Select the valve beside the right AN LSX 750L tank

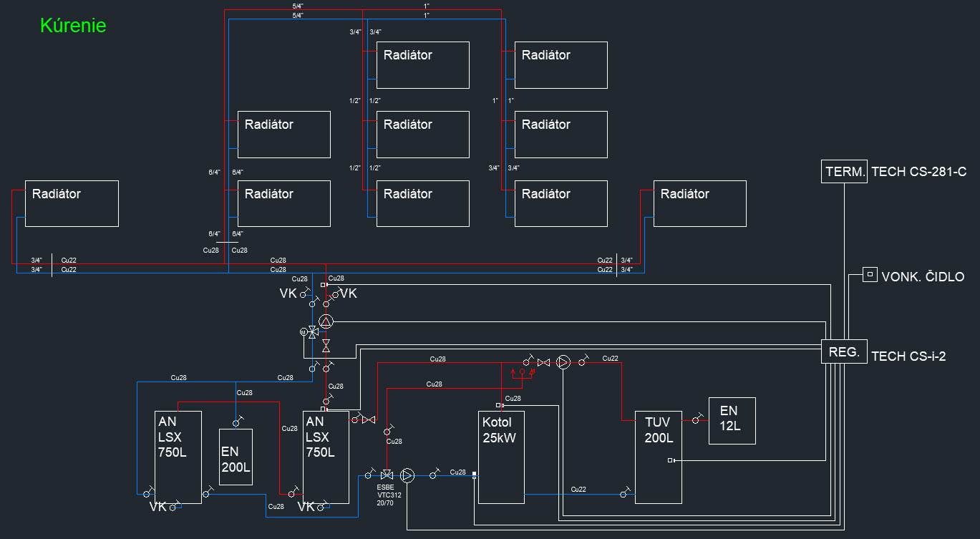coord(369,419)
